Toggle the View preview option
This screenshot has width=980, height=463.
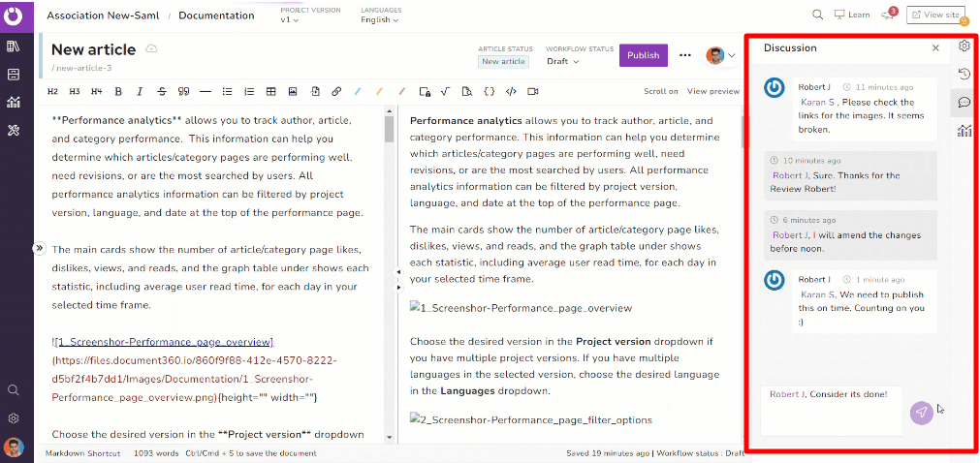point(712,92)
